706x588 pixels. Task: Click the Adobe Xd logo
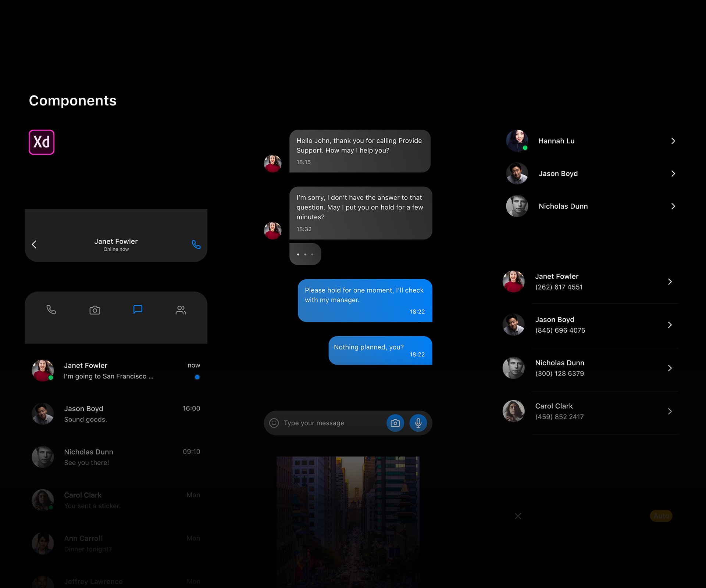[x=41, y=142]
